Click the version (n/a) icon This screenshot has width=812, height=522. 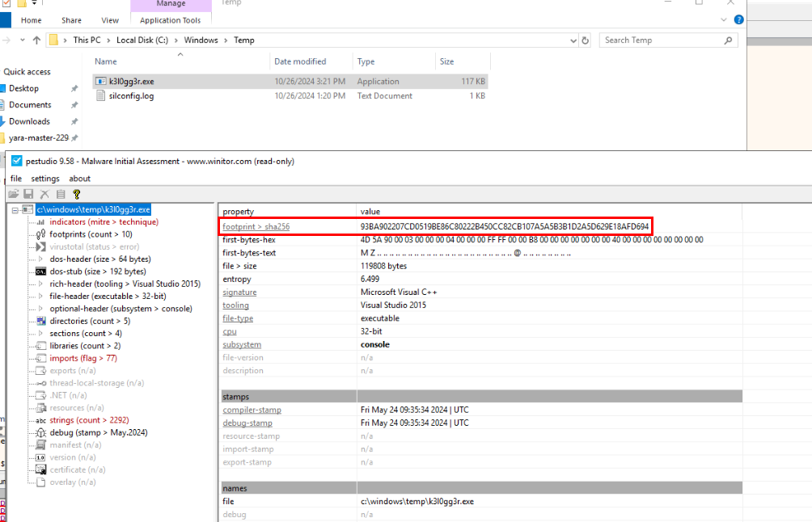point(41,458)
